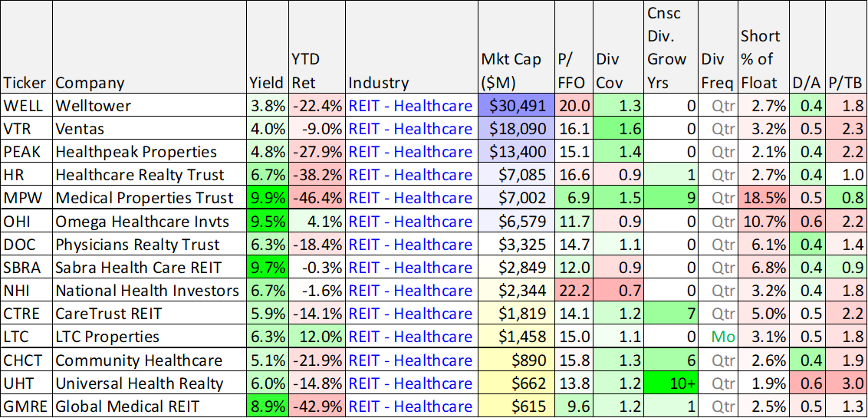Image resolution: width=868 pixels, height=418 pixels.
Task: Select Healthcare Realty Trust cell
Action: [x=150, y=175]
